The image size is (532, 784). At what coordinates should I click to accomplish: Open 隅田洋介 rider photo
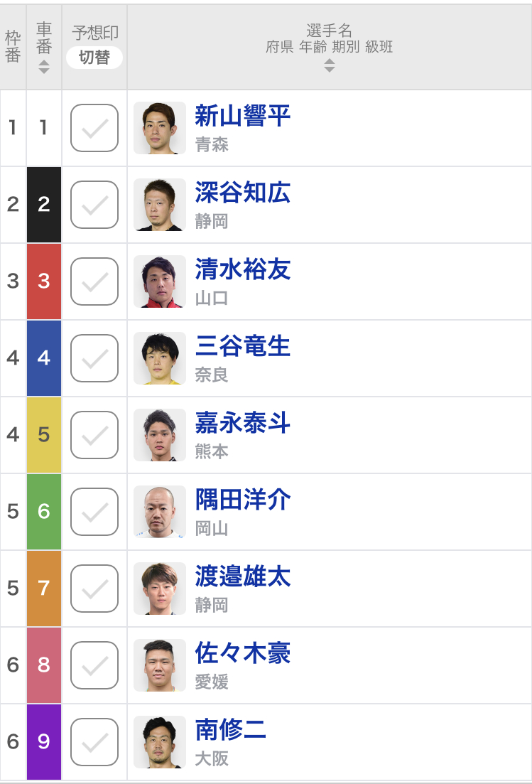[x=160, y=512]
